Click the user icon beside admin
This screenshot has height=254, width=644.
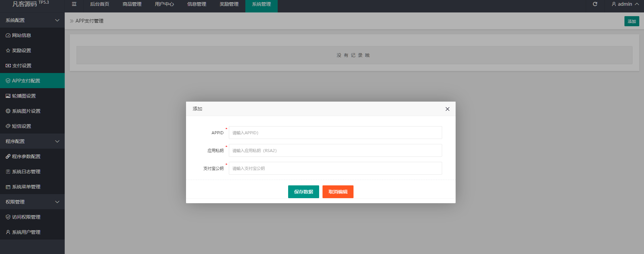614,4
